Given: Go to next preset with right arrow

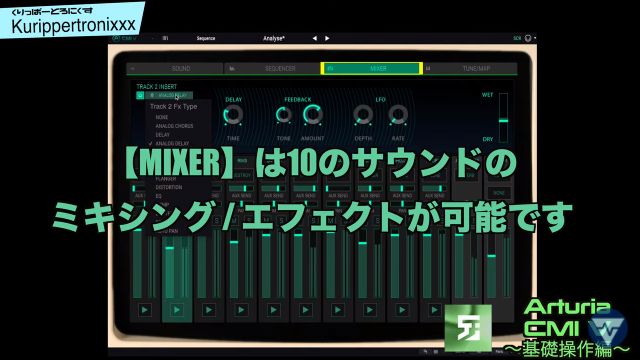Looking at the screenshot, I should point(327,38).
